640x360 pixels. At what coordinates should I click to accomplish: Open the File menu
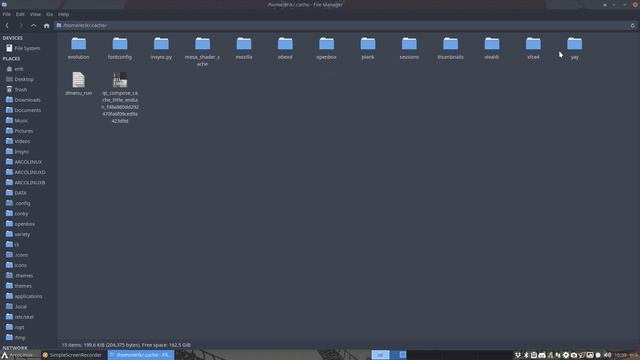(7, 14)
